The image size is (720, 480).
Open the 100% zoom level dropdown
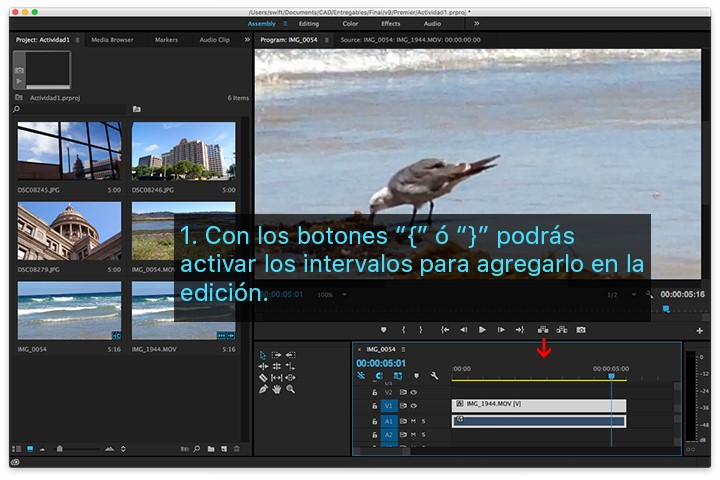tap(332, 294)
